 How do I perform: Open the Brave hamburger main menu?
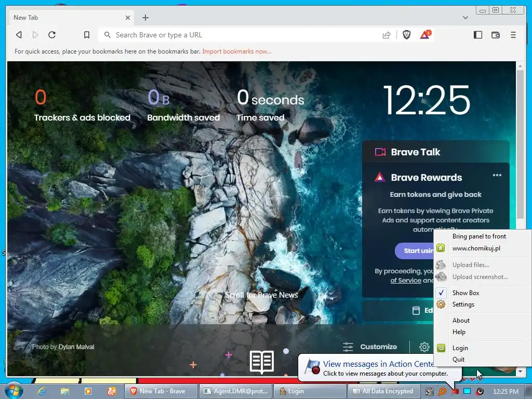coord(513,35)
